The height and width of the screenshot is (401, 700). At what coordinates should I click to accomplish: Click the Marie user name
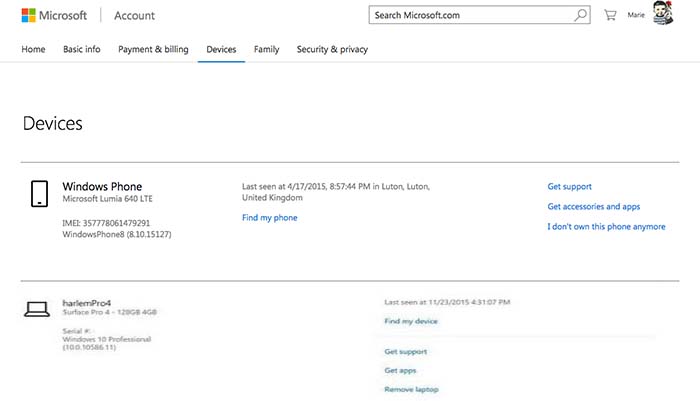click(x=636, y=15)
